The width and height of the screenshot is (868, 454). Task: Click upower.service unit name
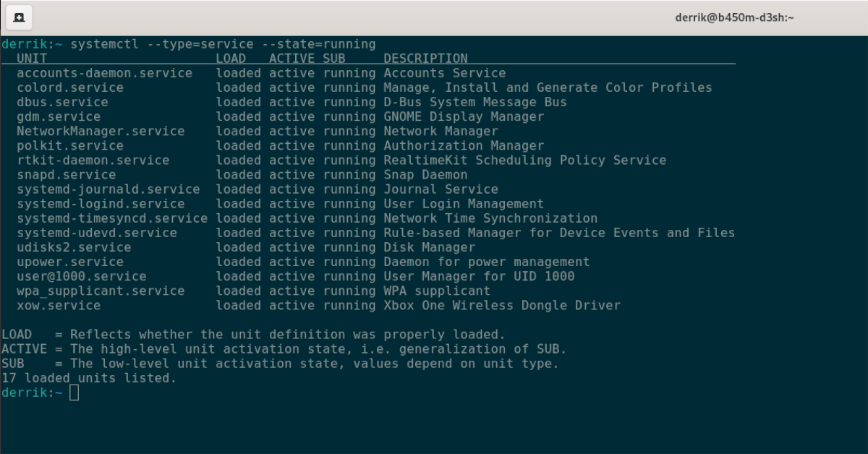point(70,262)
